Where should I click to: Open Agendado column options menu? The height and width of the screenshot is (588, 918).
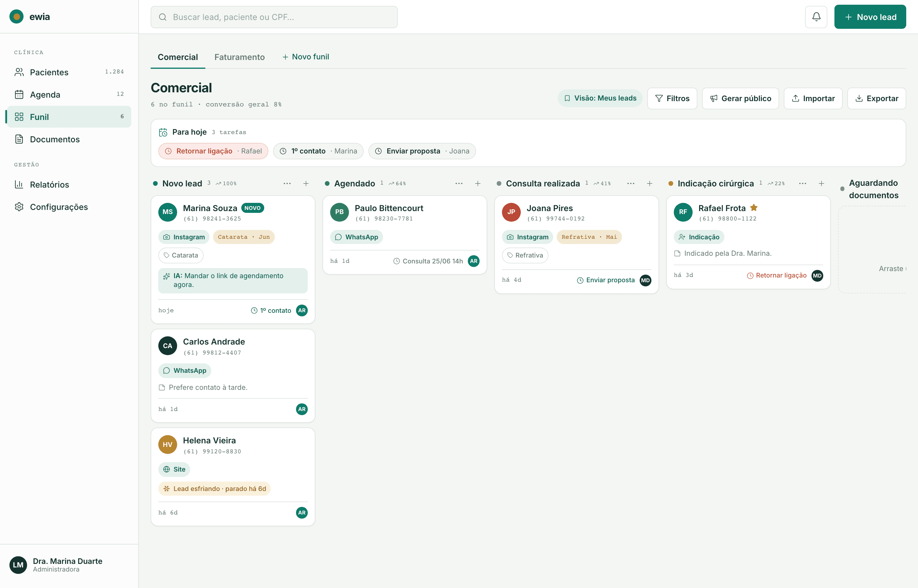click(459, 184)
